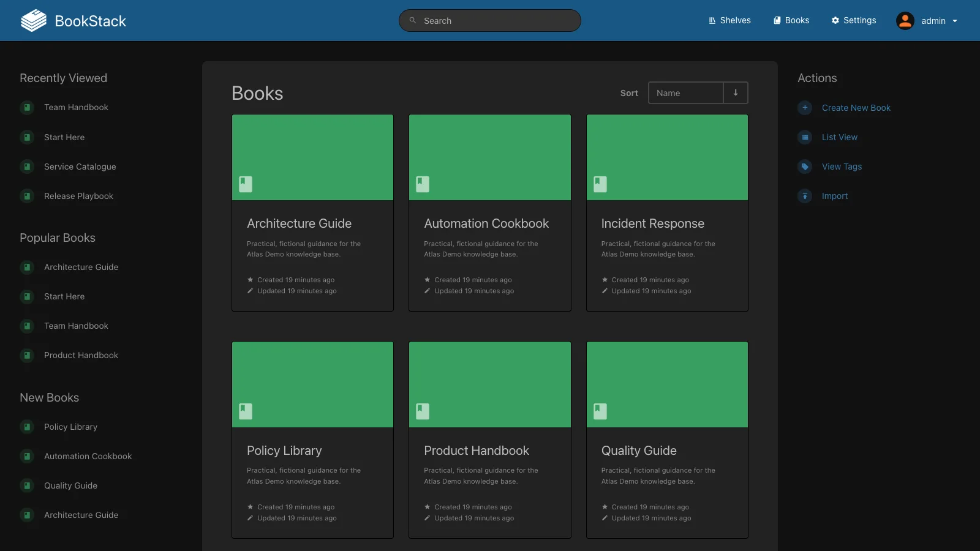
Task: Click book icon beside Policy Library in New Books
Action: (27, 427)
